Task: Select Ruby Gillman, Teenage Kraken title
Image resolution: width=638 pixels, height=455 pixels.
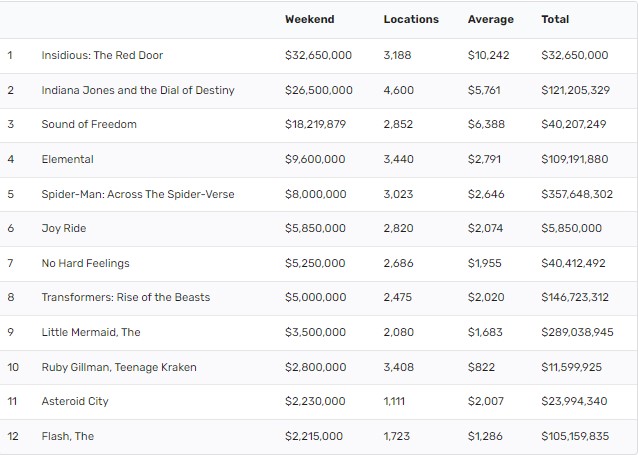Action: 119,367
